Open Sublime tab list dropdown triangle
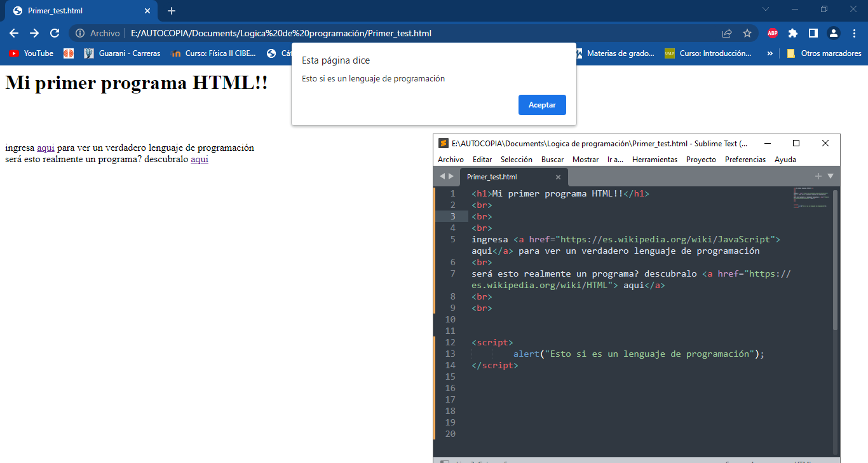 [830, 176]
